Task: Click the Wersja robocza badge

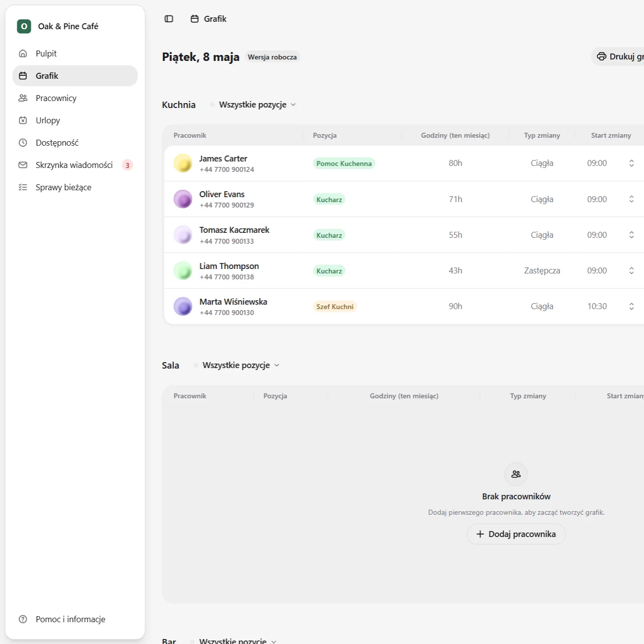Action: pos(272,57)
